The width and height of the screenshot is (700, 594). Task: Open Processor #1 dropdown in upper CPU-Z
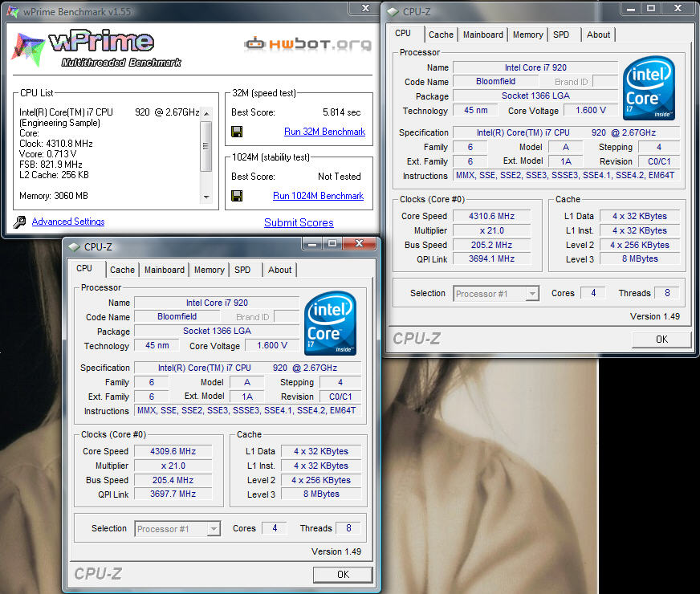pos(496,294)
